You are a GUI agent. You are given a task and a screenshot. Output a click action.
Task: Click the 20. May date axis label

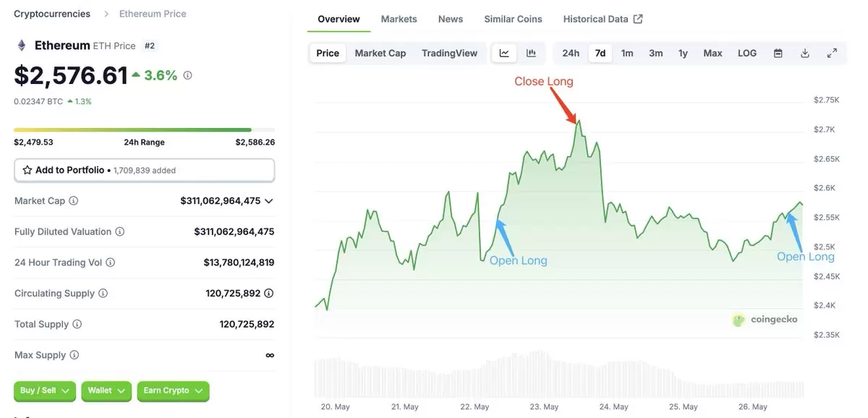[335, 407]
